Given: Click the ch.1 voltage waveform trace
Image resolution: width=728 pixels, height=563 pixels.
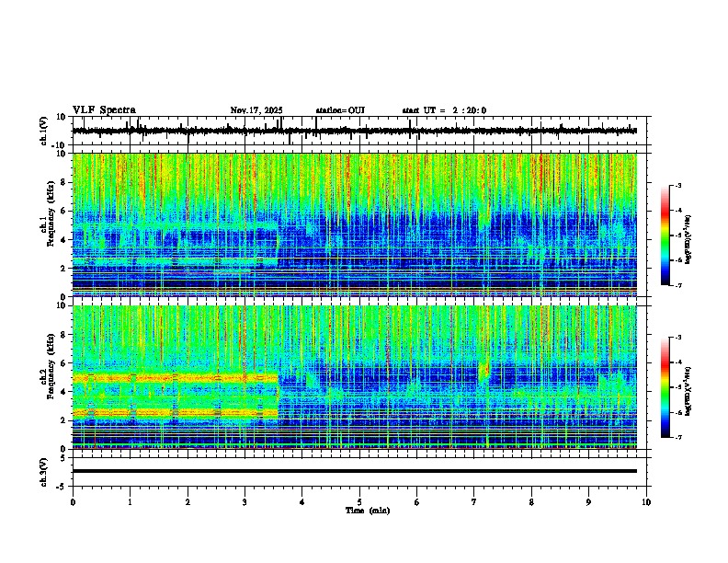Looking at the screenshot, I should point(355,131).
